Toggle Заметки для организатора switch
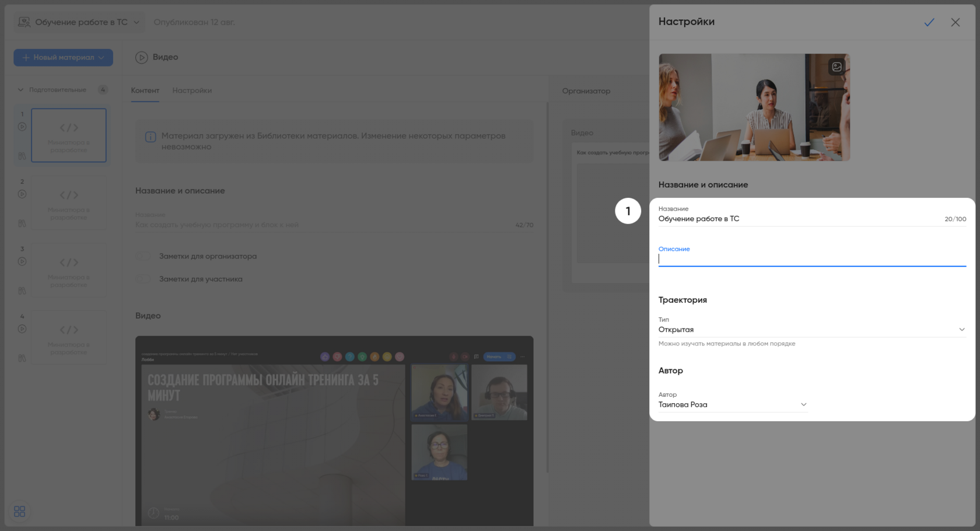 click(143, 256)
